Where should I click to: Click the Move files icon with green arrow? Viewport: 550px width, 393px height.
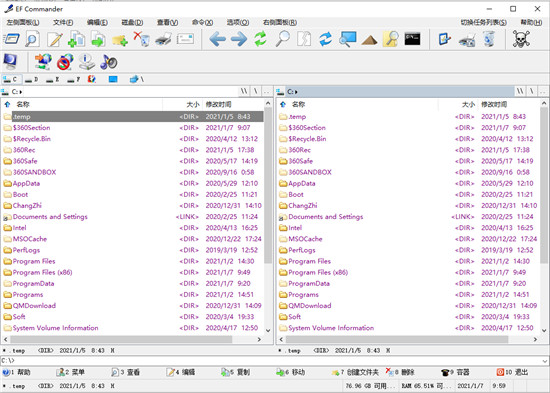coord(98,39)
